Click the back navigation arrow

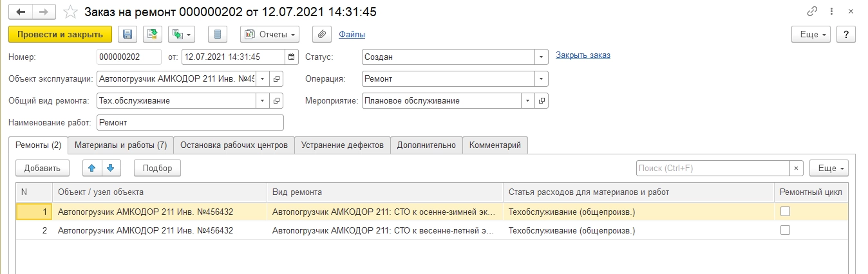point(21,12)
